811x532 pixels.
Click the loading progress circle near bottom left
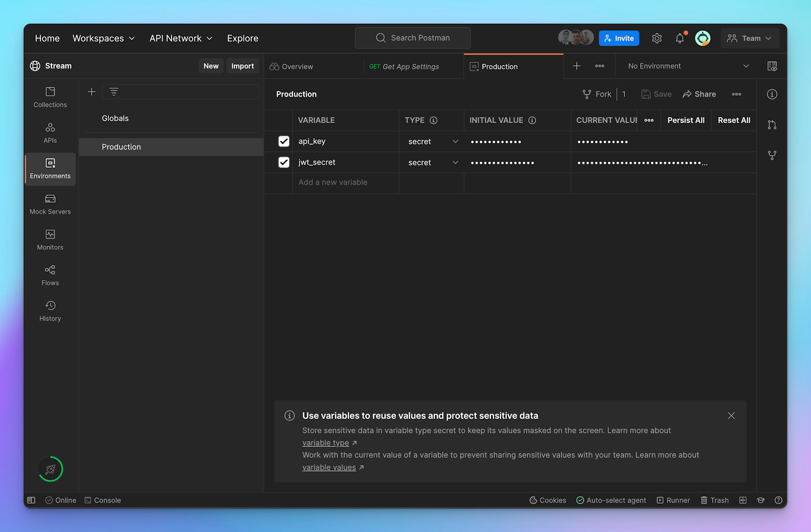click(x=50, y=469)
